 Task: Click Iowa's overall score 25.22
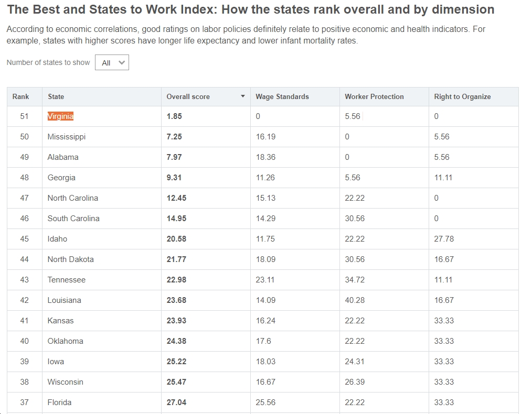[176, 362]
